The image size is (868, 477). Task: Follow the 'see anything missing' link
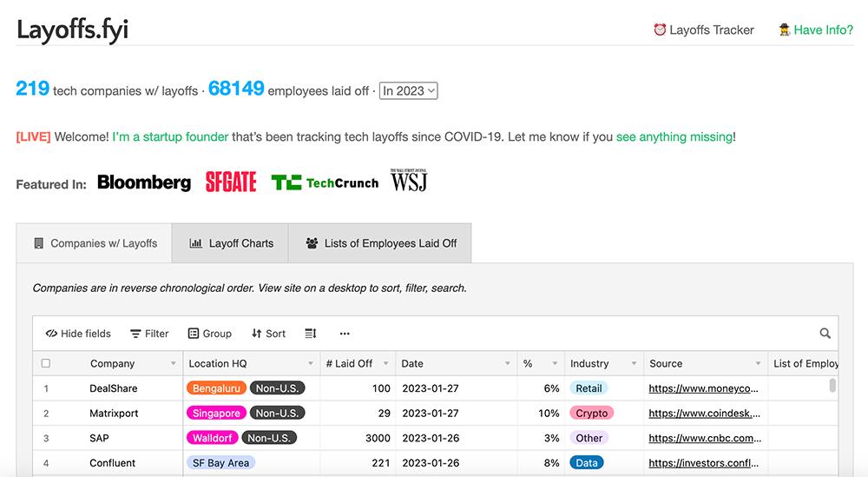click(x=674, y=136)
